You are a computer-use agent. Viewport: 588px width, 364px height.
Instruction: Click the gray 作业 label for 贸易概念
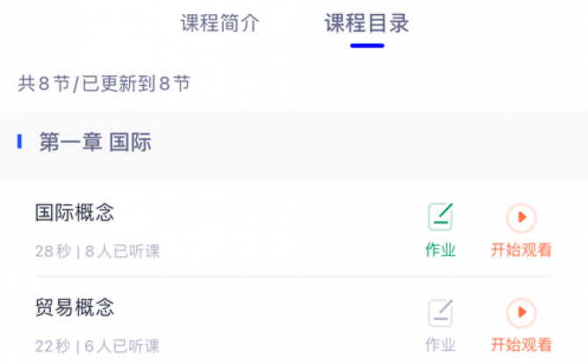click(x=441, y=345)
